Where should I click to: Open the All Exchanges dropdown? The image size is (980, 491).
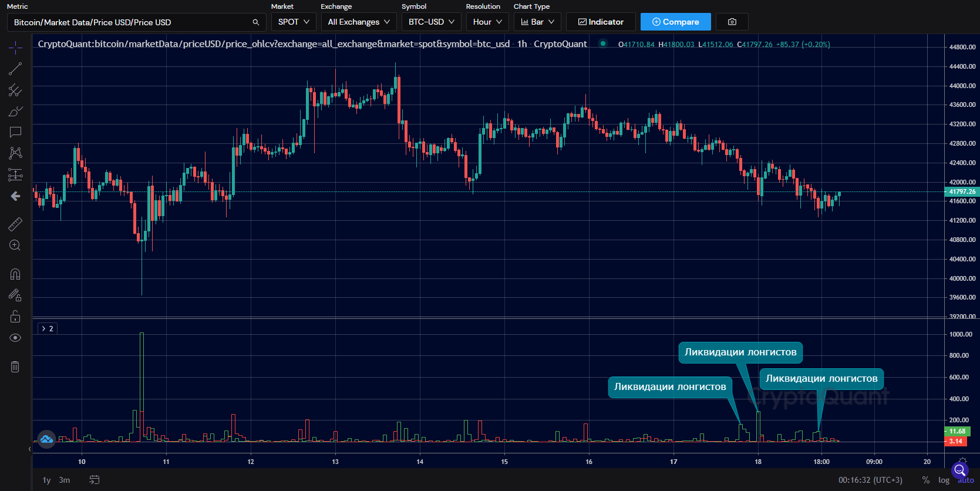359,22
